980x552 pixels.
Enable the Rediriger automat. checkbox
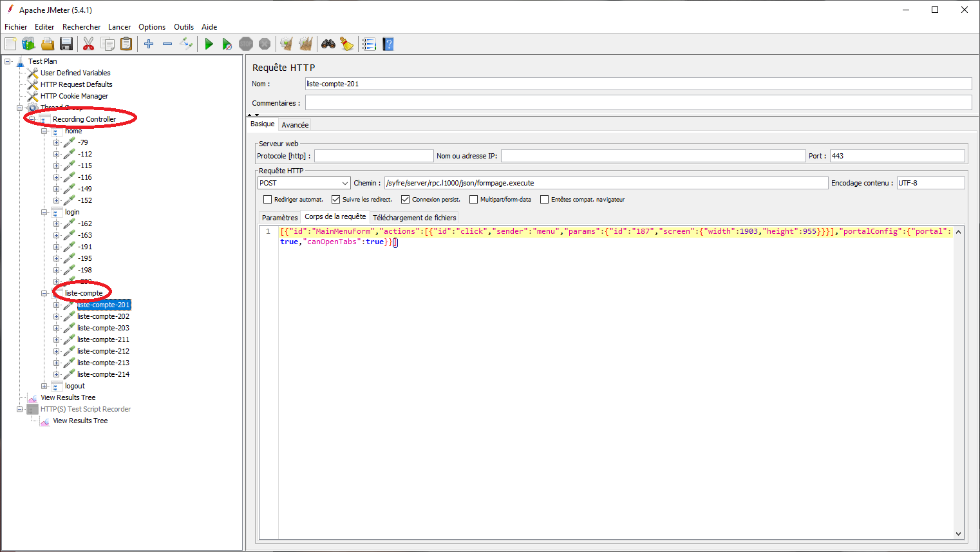[267, 200]
